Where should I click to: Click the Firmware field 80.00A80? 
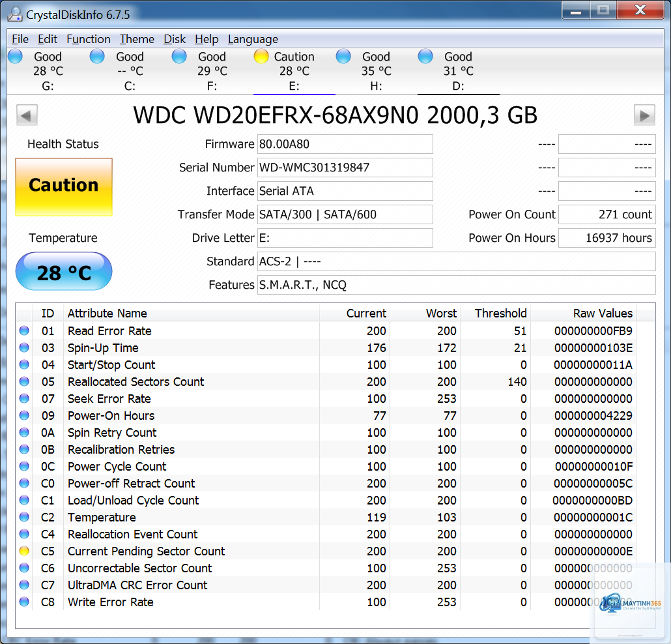point(345,144)
